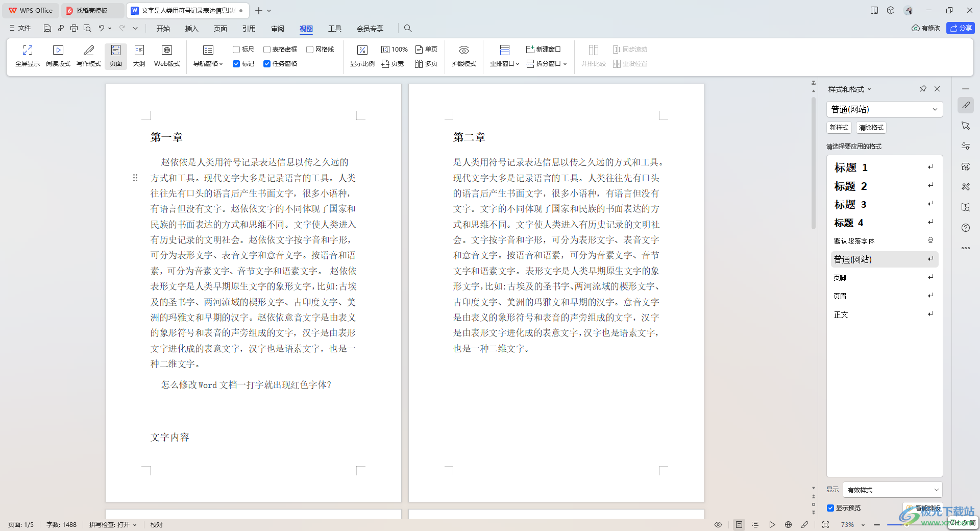Turn on 护眼模式 eye protection

point(464,56)
